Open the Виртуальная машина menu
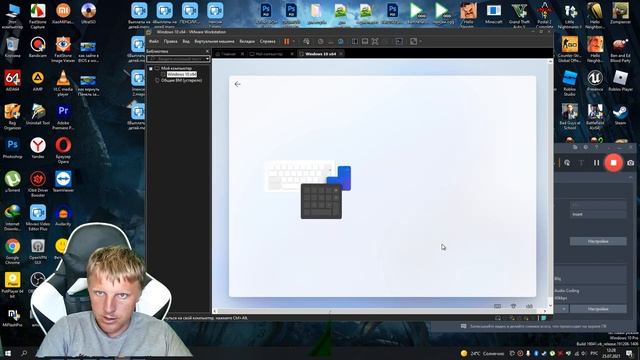Image resolution: width=640 pixels, height=360 pixels. [214, 41]
